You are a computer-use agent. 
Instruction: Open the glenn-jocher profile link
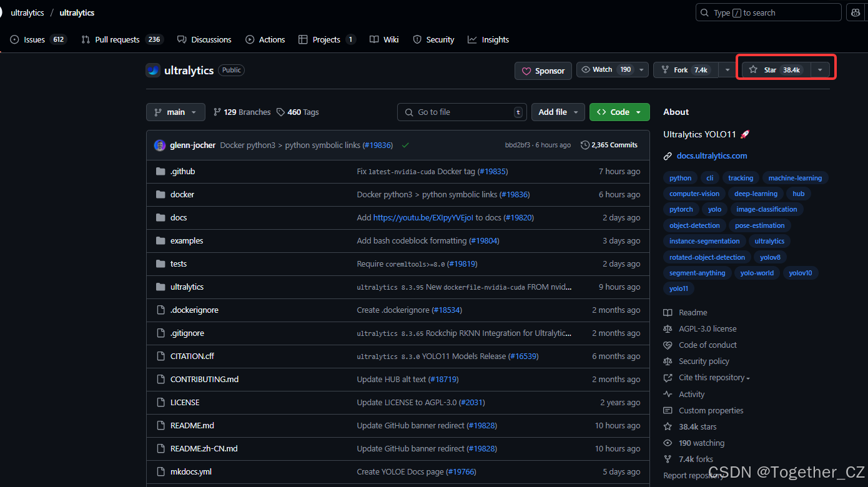click(193, 145)
